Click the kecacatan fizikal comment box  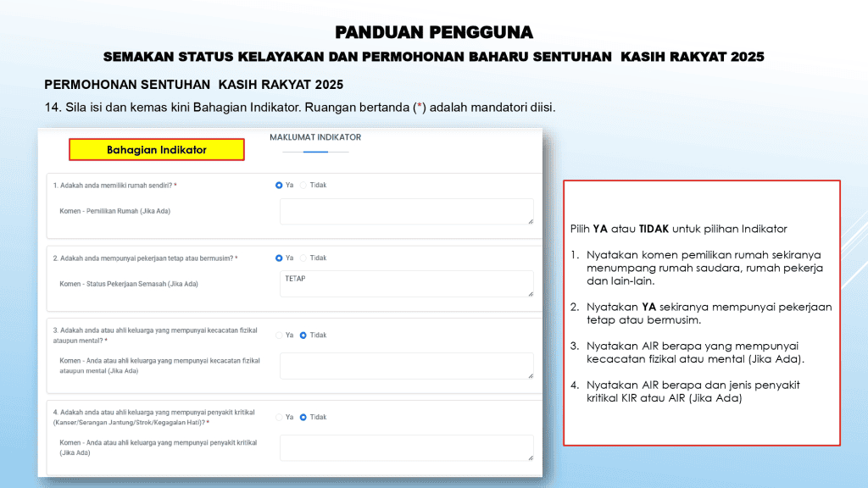(x=407, y=366)
